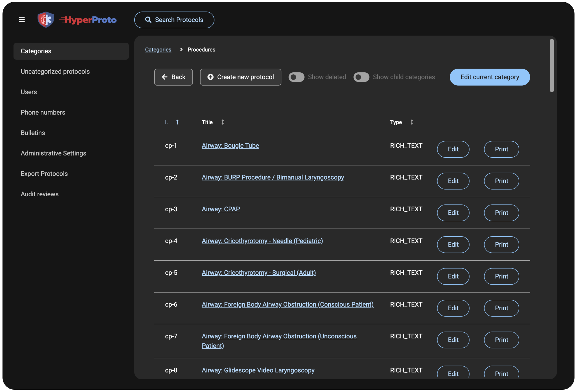Edit the cp-6 protocol
577x392 pixels.
coord(453,308)
